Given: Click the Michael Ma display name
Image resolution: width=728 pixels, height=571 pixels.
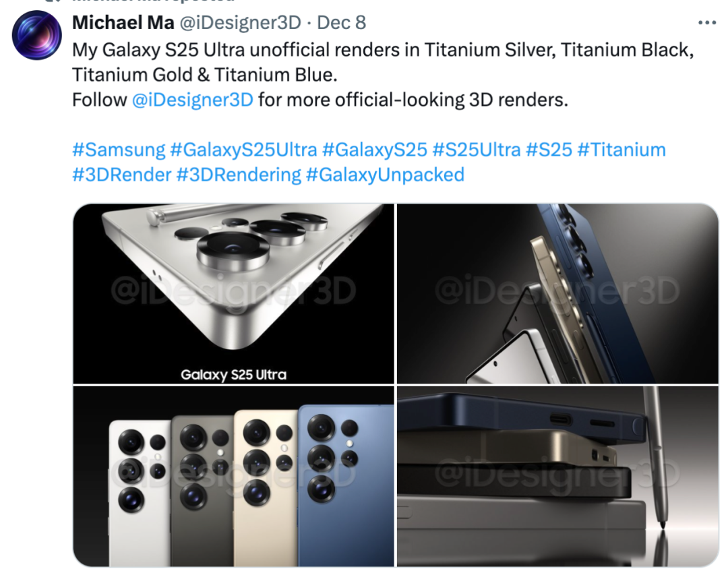Looking at the screenshot, I should [x=123, y=23].
